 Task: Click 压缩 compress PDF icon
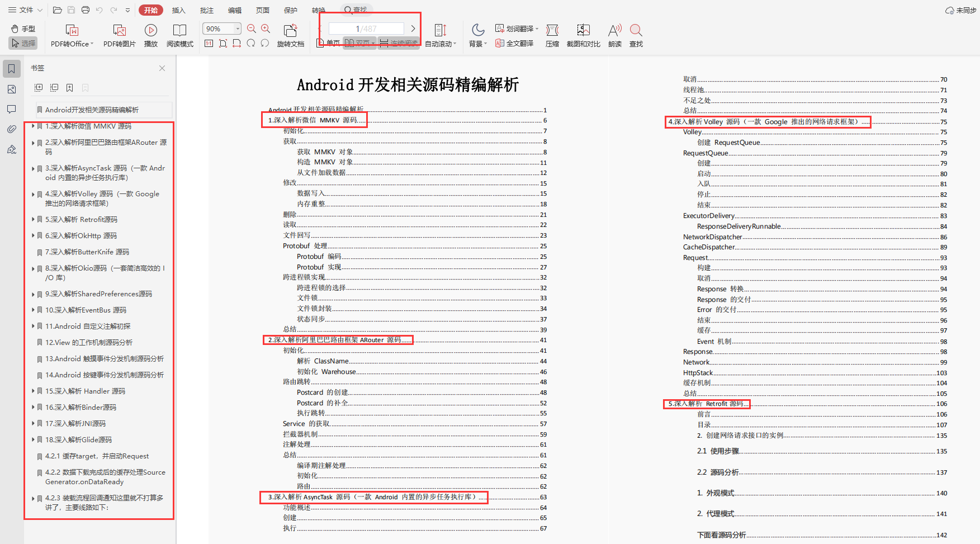click(552, 36)
